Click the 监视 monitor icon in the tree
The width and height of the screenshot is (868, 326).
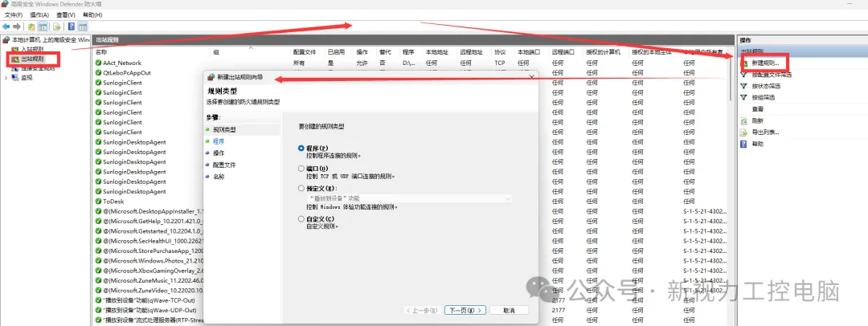[15, 78]
